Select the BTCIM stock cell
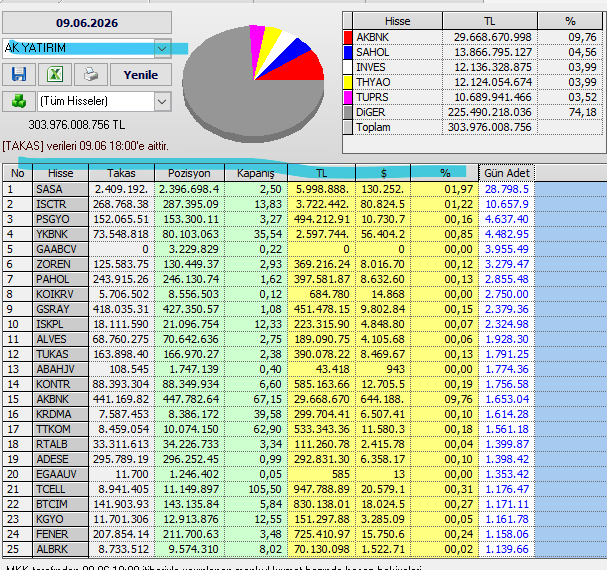Screen dimensions: 607x570 pyautogui.click(x=60, y=504)
